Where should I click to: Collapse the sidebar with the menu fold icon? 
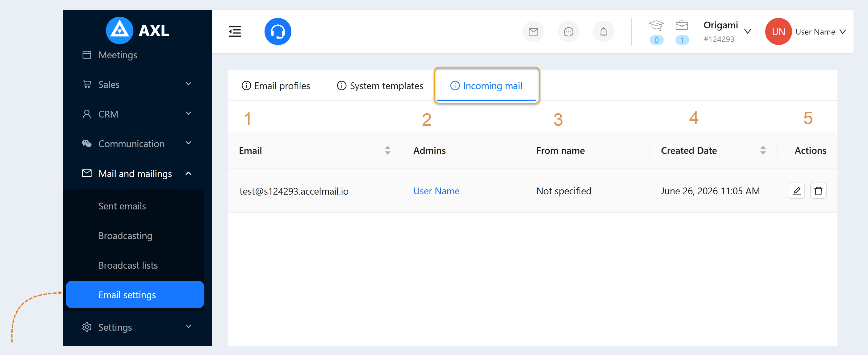pos(235,31)
